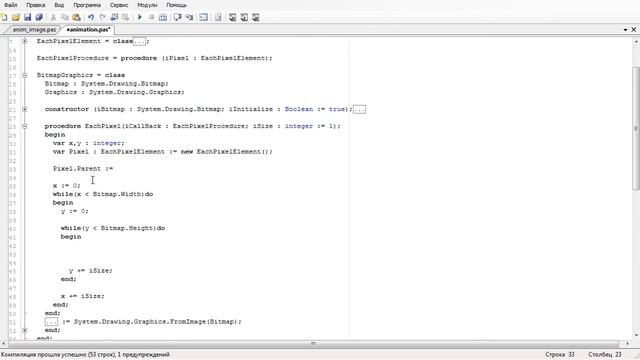
Task: Click the output window toolbar icon
Action: [x=204, y=17]
